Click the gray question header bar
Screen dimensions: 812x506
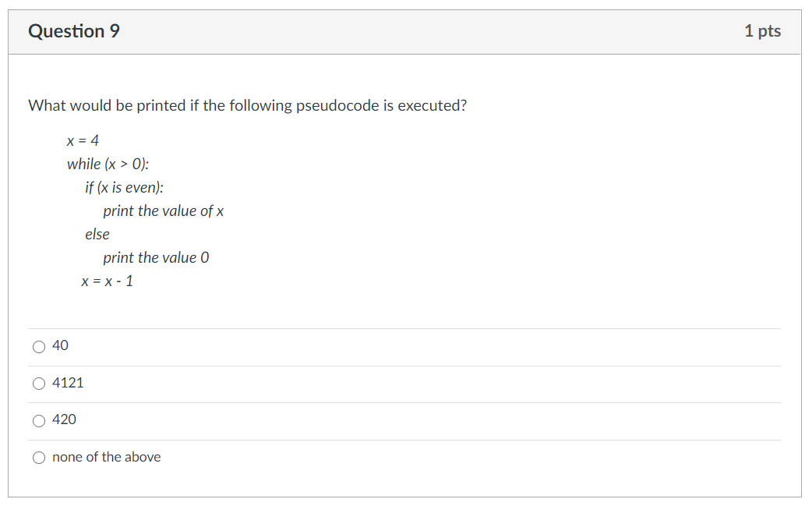[x=404, y=32]
